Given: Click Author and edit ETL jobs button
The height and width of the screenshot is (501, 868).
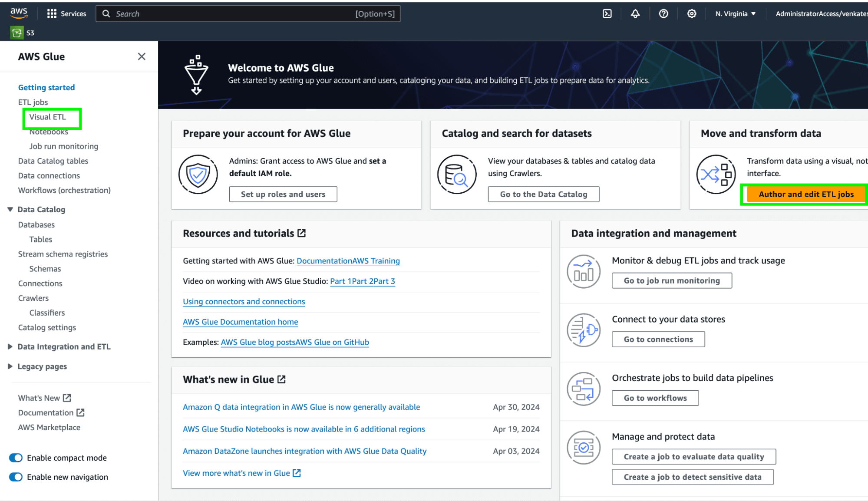Looking at the screenshot, I should 806,194.
